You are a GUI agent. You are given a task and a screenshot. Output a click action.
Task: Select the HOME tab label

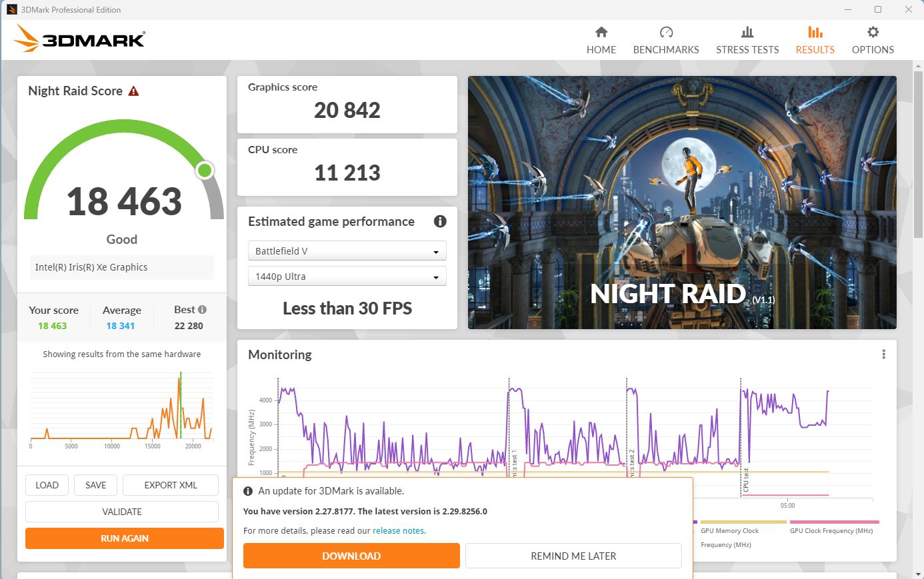pyautogui.click(x=601, y=50)
